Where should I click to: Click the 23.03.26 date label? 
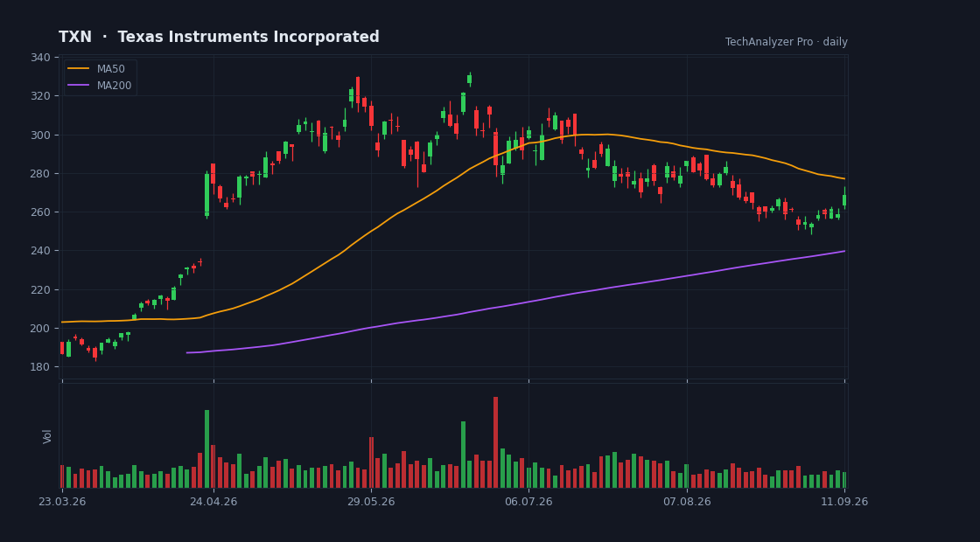tap(62, 502)
